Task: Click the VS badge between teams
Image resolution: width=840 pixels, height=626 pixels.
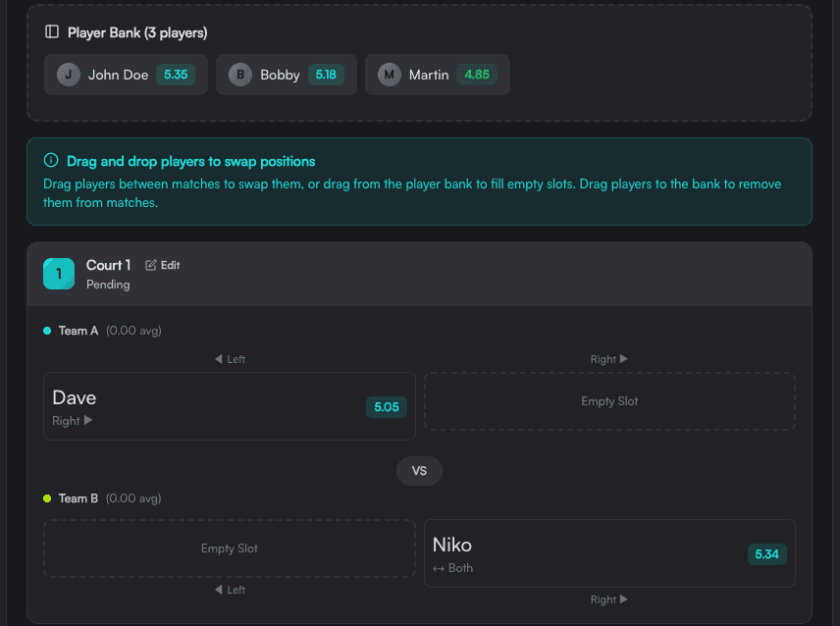Action: coord(419,471)
